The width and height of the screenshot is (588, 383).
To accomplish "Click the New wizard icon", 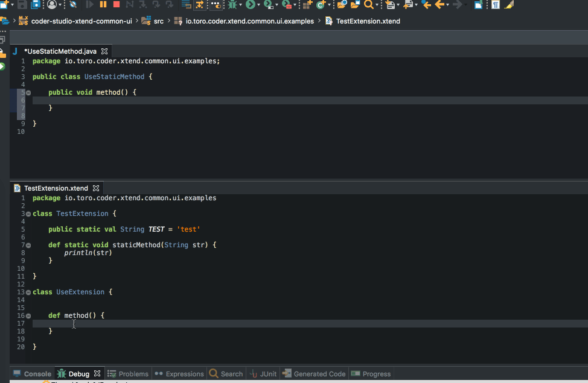I will point(5,5).
